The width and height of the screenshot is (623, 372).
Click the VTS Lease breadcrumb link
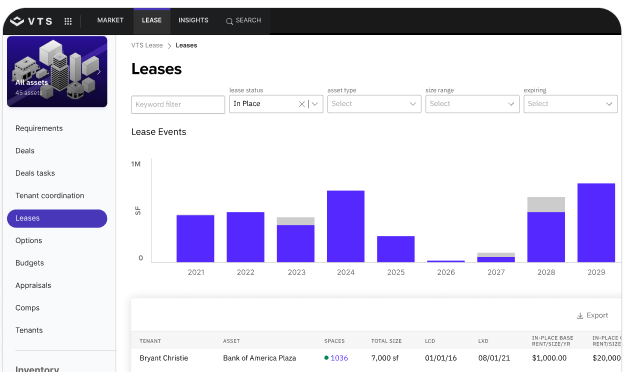[147, 46]
